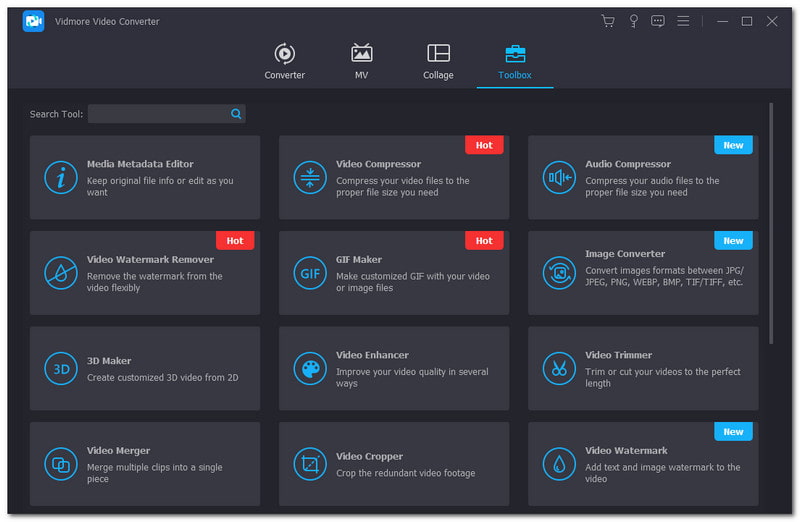Open the Media Metadata Editor info icon
The image size is (800, 522).
61,177
